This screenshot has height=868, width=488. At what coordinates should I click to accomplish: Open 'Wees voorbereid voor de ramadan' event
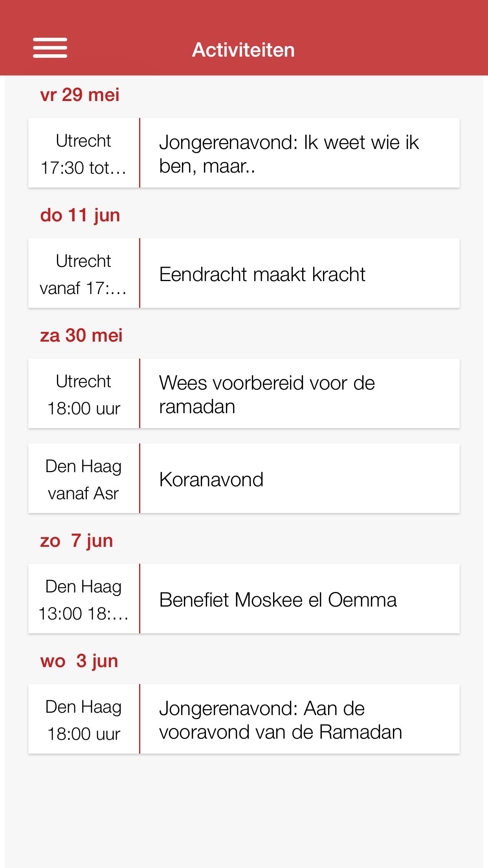[x=299, y=394]
